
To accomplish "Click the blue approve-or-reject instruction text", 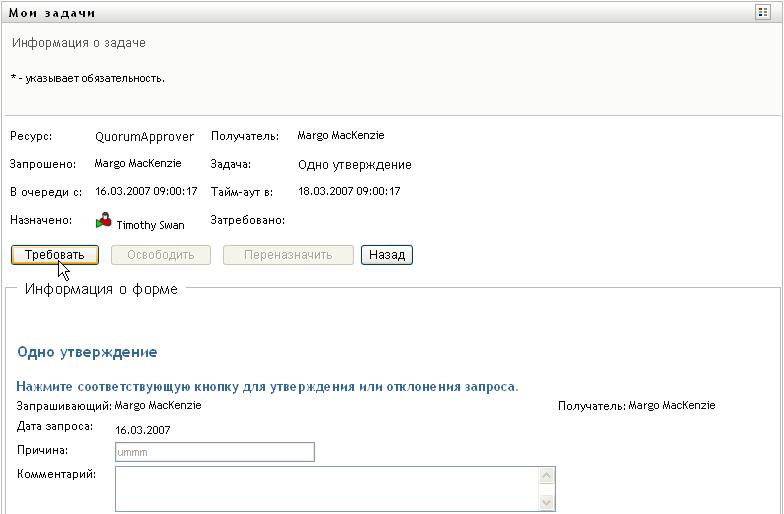I will coord(267,386).
